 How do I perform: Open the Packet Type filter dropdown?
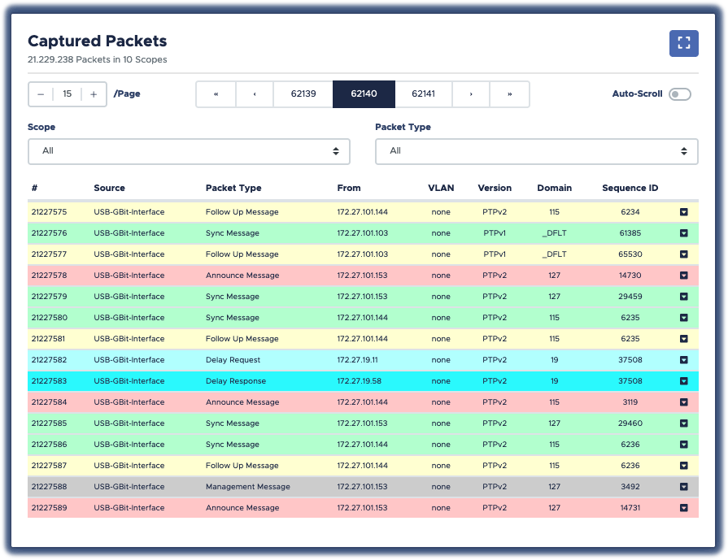(536, 151)
